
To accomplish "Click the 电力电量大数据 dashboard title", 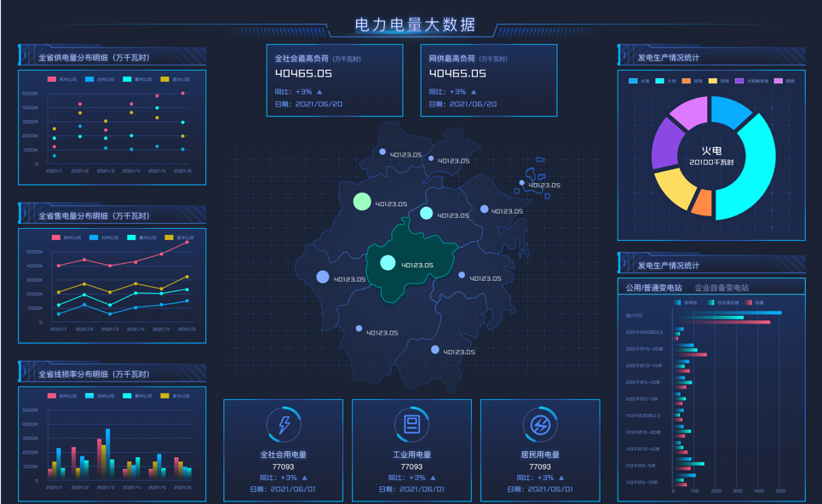I will click(x=415, y=26).
